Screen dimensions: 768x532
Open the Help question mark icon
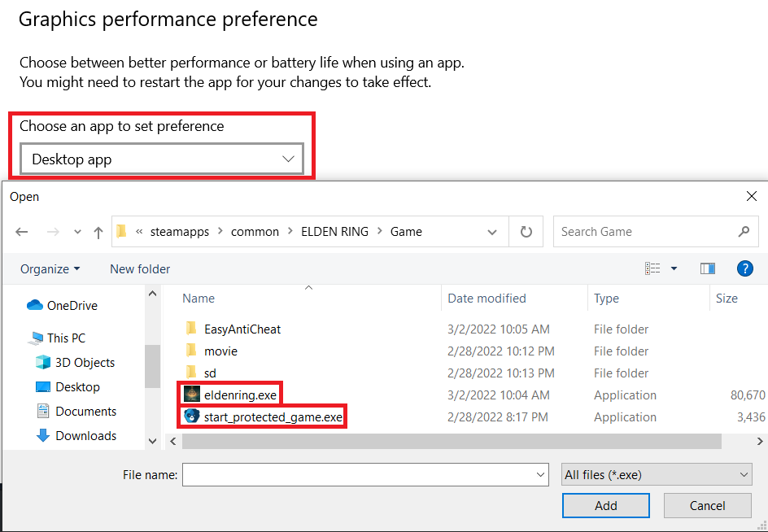click(x=744, y=268)
